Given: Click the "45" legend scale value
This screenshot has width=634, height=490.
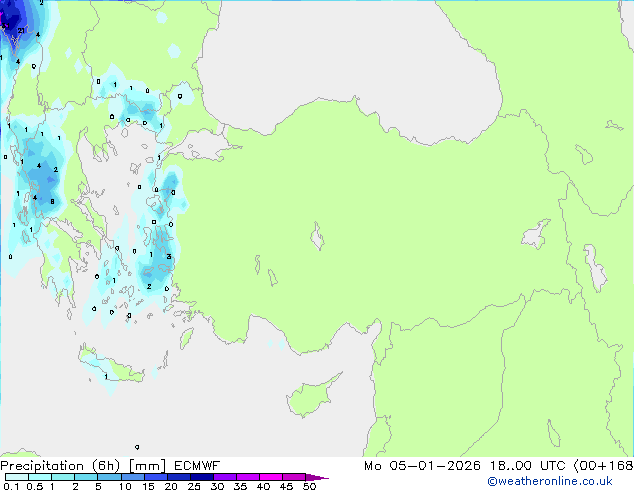Looking at the screenshot, I should [286, 486].
